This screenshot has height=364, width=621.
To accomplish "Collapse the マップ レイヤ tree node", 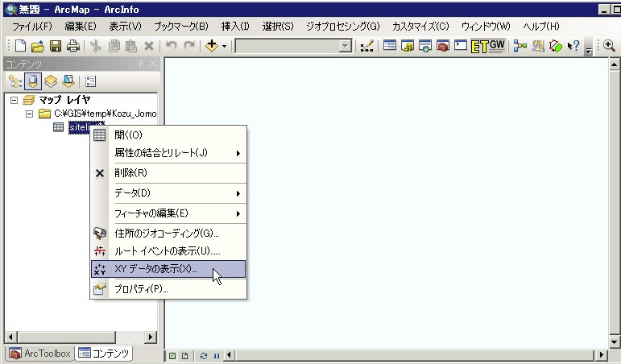I will [x=14, y=100].
